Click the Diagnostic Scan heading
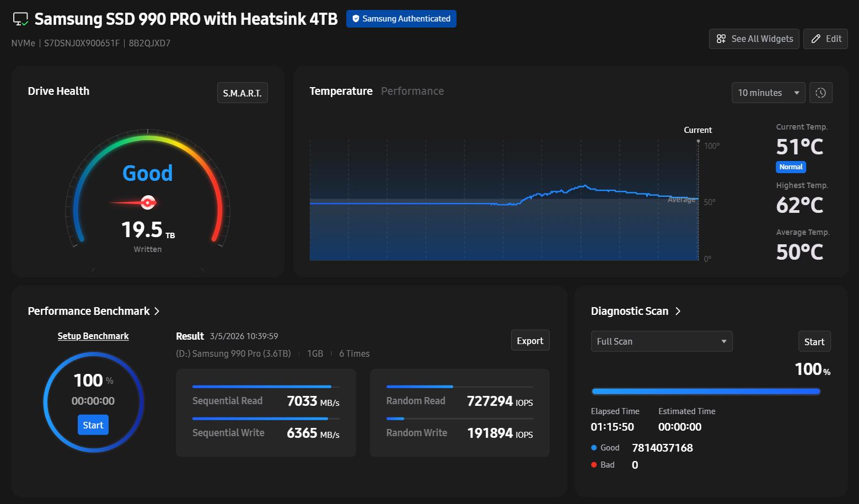 pos(630,312)
